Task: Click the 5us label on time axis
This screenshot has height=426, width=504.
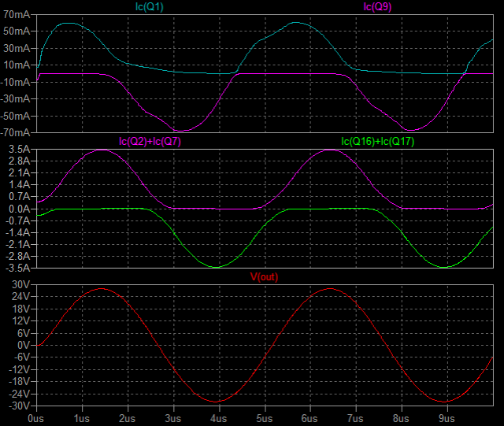Action: pyautogui.click(x=265, y=418)
